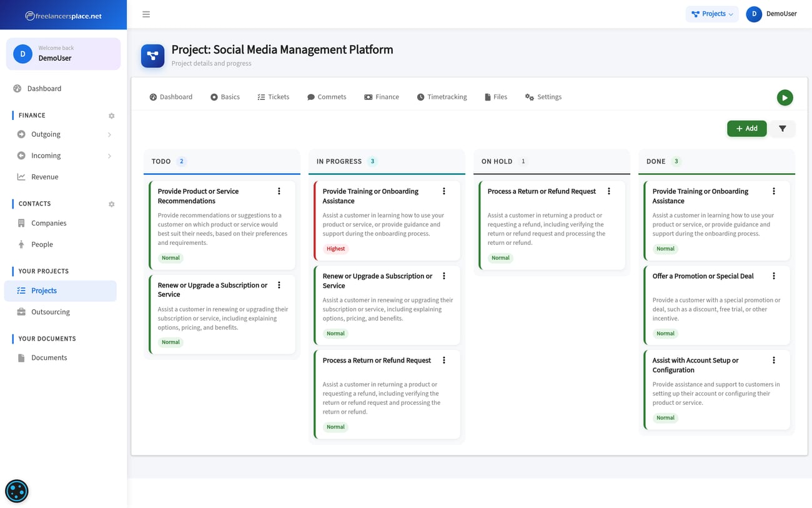Screen dimensions: 812x508
Task: Expand the Outgoing menu chevron
Action: (x=109, y=134)
